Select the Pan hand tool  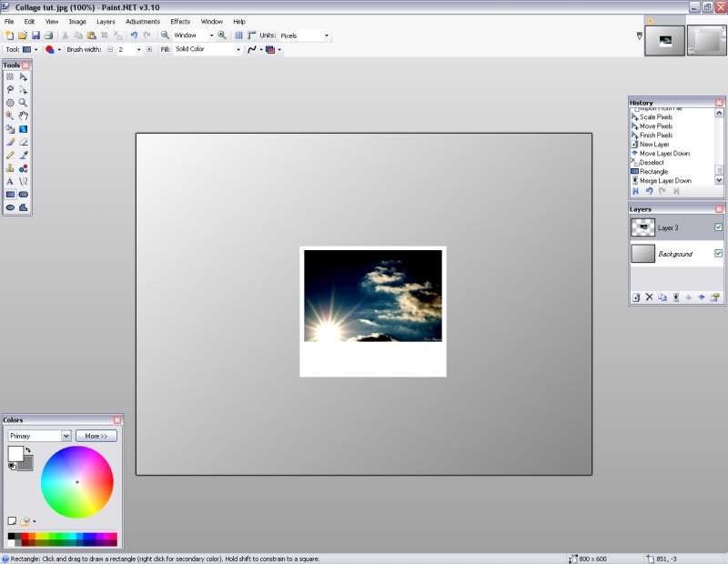pos(24,116)
